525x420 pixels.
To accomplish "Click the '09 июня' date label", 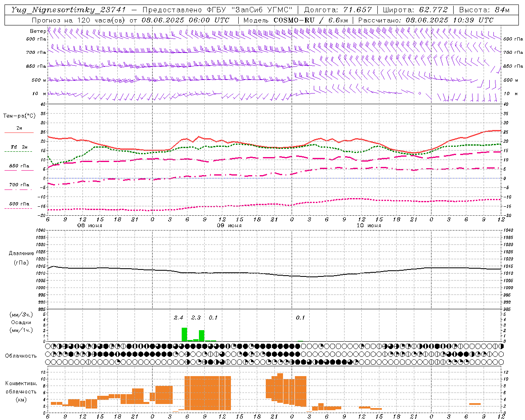I will [x=229, y=226].
